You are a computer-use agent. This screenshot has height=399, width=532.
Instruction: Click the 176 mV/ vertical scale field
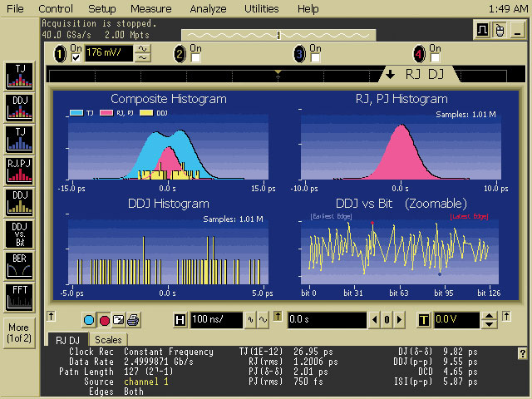[x=109, y=53]
